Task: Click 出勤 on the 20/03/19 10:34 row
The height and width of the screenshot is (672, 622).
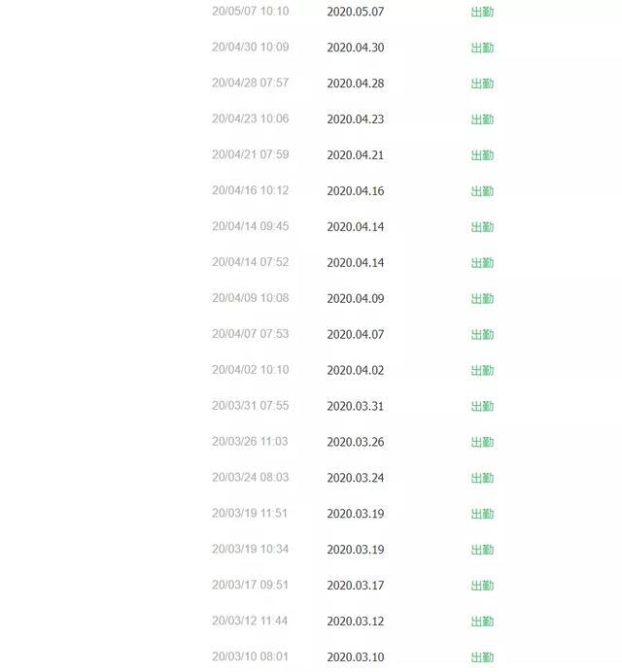Action: coord(482,550)
